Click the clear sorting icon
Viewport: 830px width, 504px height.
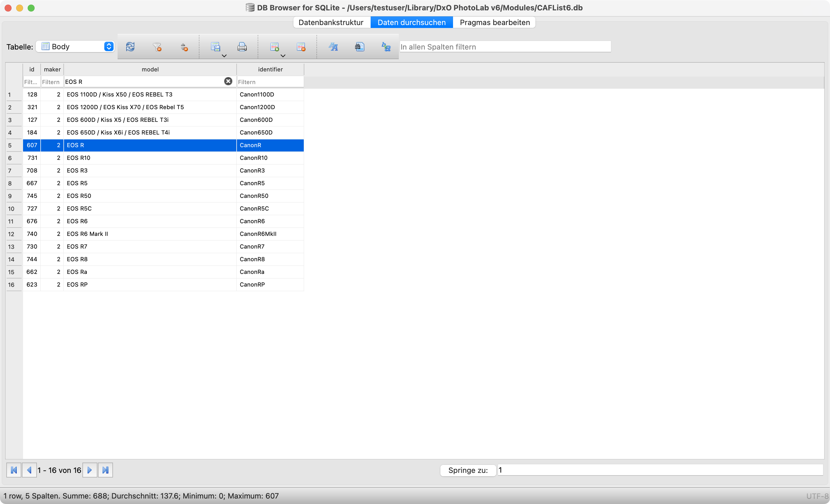tap(184, 47)
